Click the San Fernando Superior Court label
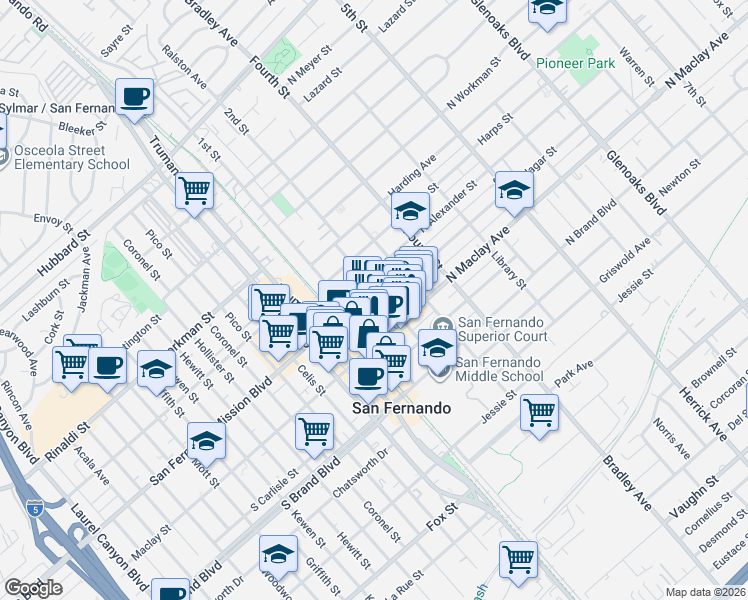The height and width of the screenshot is (600, 748). 503,329
